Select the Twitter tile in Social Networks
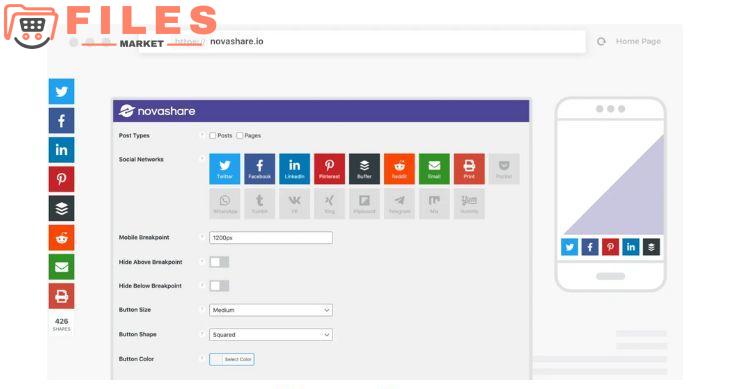Screen dimensions: 730x389 (225, 169)
